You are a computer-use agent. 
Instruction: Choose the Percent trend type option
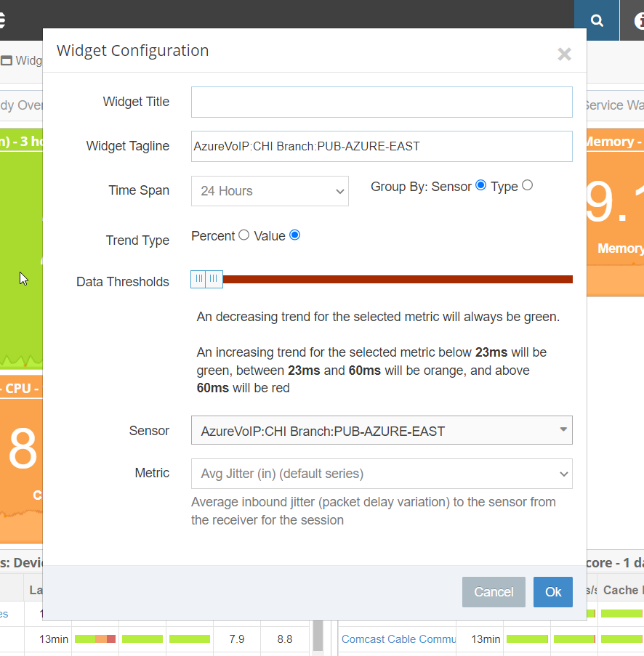pyautogui.click(x=244, y=235)
